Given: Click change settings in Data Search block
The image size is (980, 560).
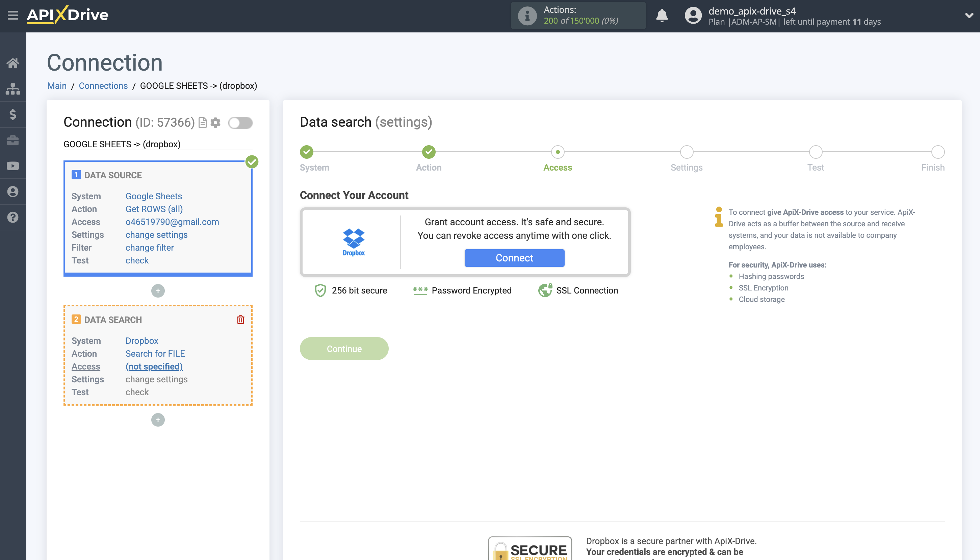Looking at the screenshot, I should (156, 379).
